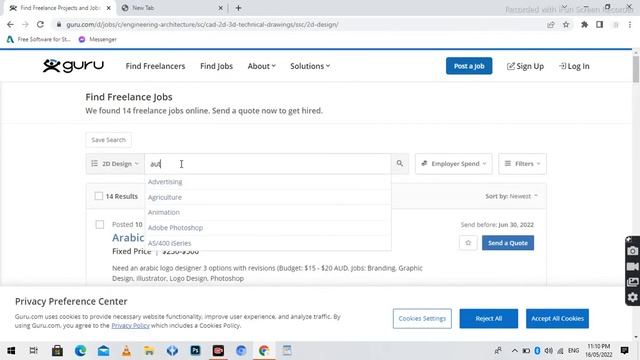Viewport: 640px width, 360px height.
Task: Click the browser forward arrow
Action: pyautogui.click(x=25, y=24)
